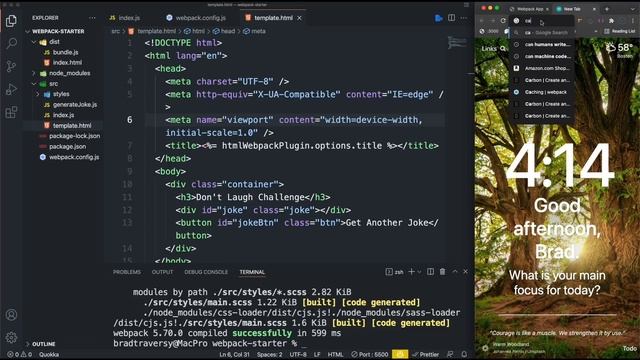Open a new browser tab with plus
The height and width of the screenshot is (360, 640).
point(607,9)
